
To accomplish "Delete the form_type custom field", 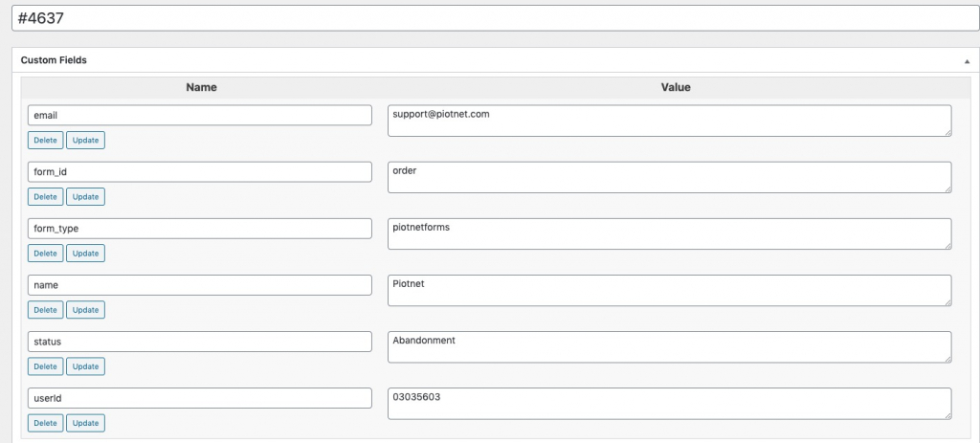I will pos(45,253).
